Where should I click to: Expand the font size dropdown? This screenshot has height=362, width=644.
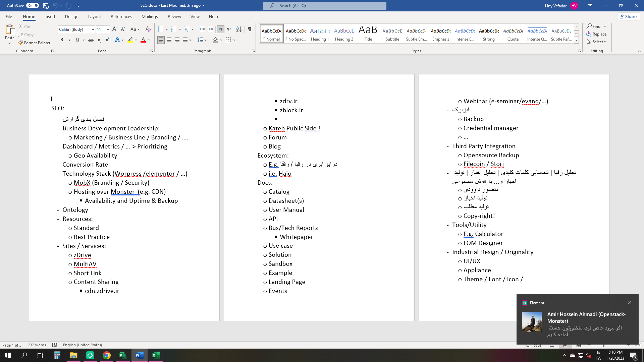108,29
